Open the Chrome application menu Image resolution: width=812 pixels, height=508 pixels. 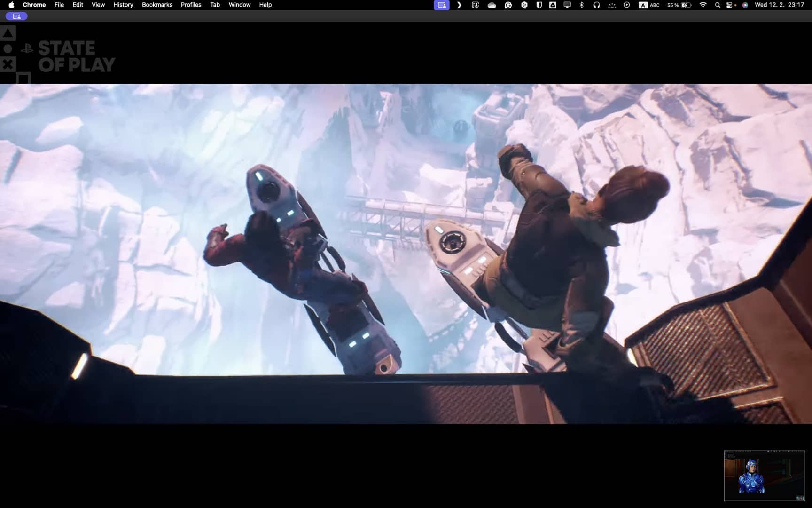[x=34, y=5]
